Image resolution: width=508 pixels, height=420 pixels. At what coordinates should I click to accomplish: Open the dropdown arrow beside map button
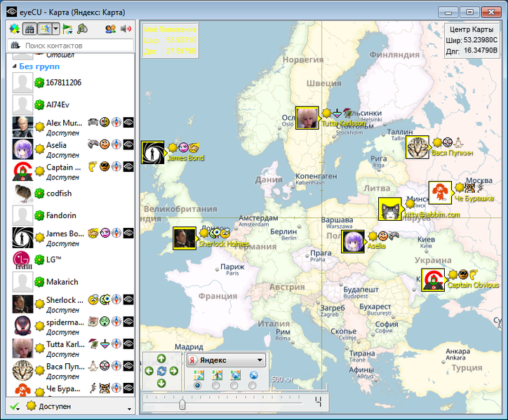pyautogui.click(x=55, y=29)
